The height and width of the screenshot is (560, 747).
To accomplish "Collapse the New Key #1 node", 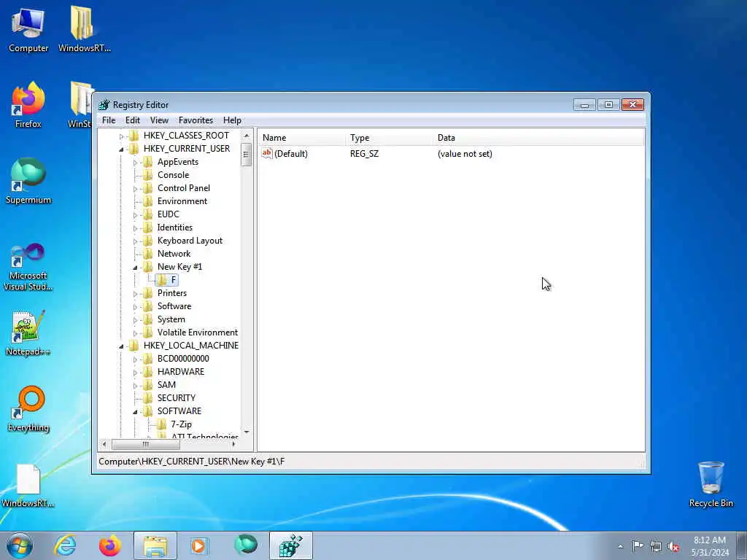I will coord(135,268).
